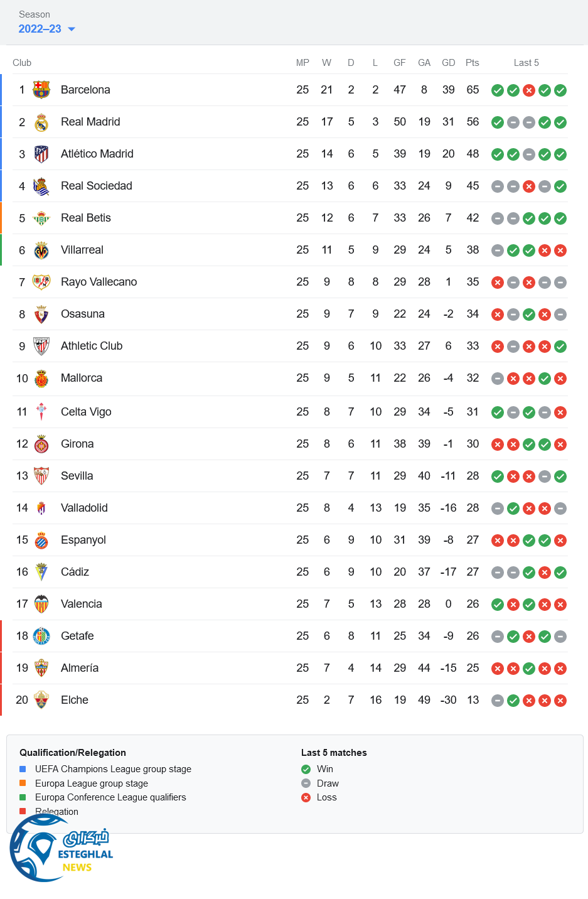
Task: Click the Sevilla club crest
Action: (x=41, y=476)
